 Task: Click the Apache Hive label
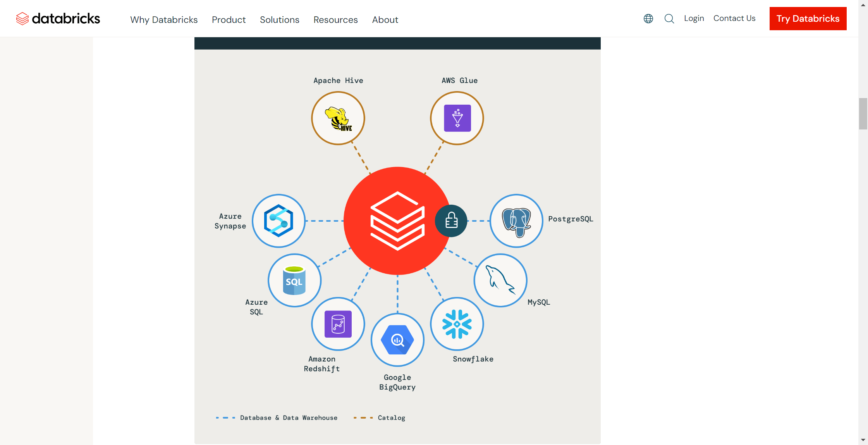pyautogui.click(x=338, y=81)
